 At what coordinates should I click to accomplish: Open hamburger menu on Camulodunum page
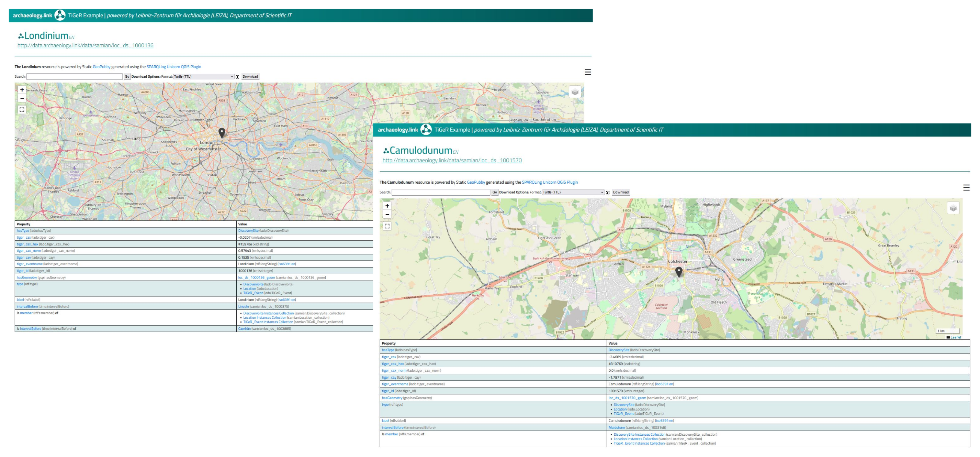point(966,187)
